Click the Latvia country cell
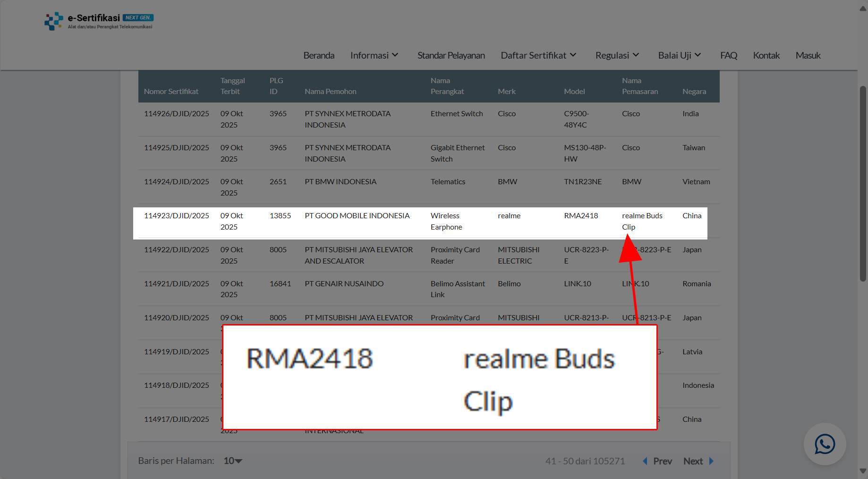The image size is (868, 479). point(692,351)
